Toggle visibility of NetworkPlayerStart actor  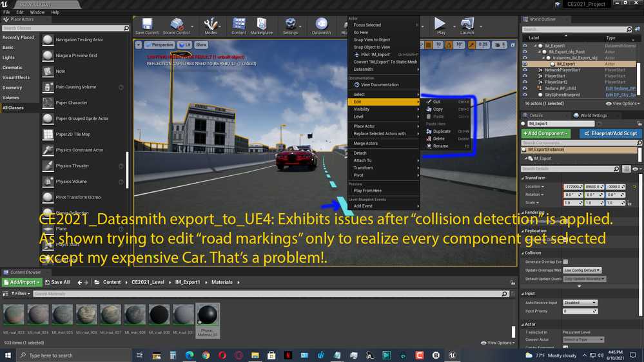click(x=525, y=70)
